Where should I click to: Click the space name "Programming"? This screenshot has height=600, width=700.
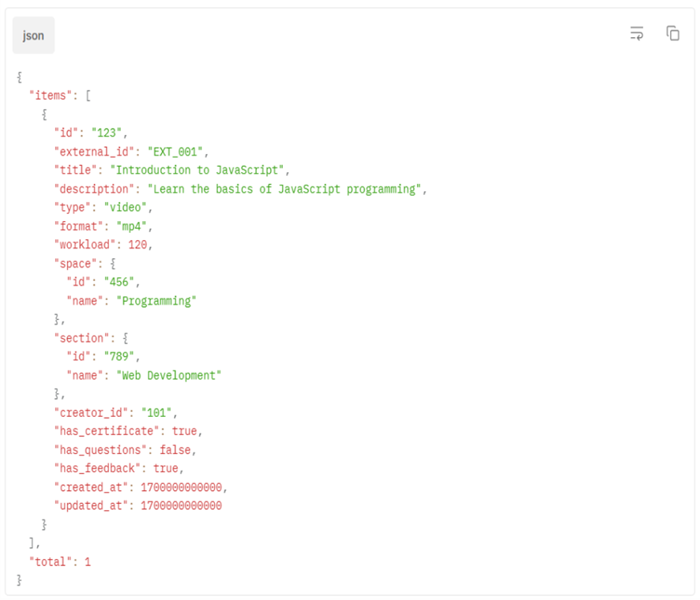tap(156, 301)
